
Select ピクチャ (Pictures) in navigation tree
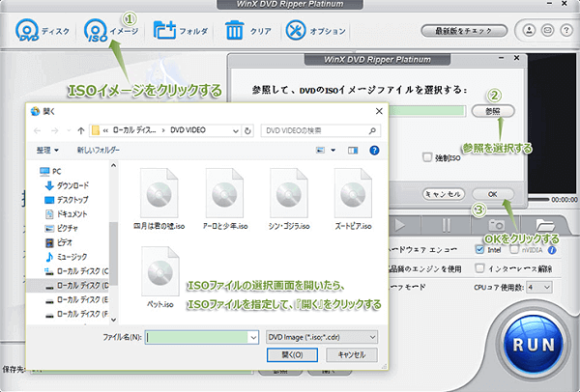pyautogui.click(x=62, y=228)
